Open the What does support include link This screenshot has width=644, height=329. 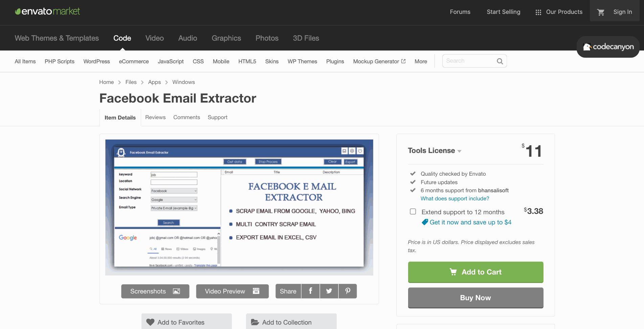pos(454,198)
